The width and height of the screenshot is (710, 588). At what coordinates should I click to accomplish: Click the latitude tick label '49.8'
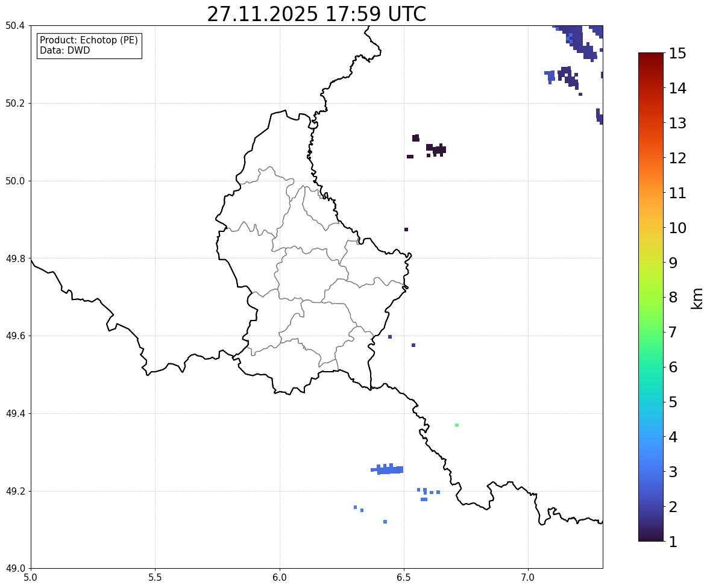pyautogui.click(x=15, y=258)
